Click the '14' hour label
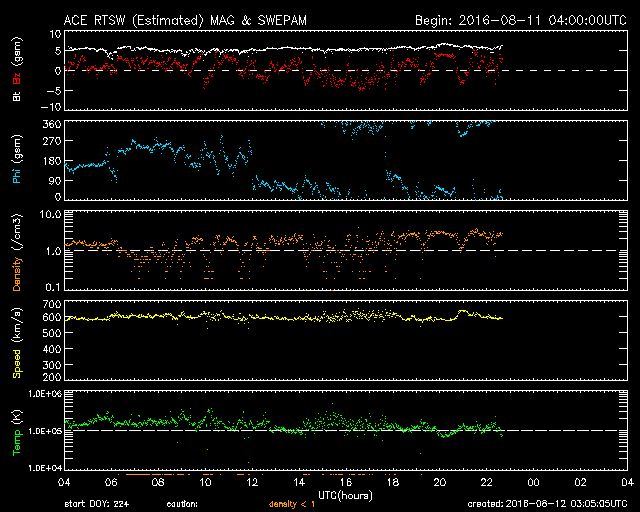The width and height of the screenshot is (640, 512). point(299,483)
